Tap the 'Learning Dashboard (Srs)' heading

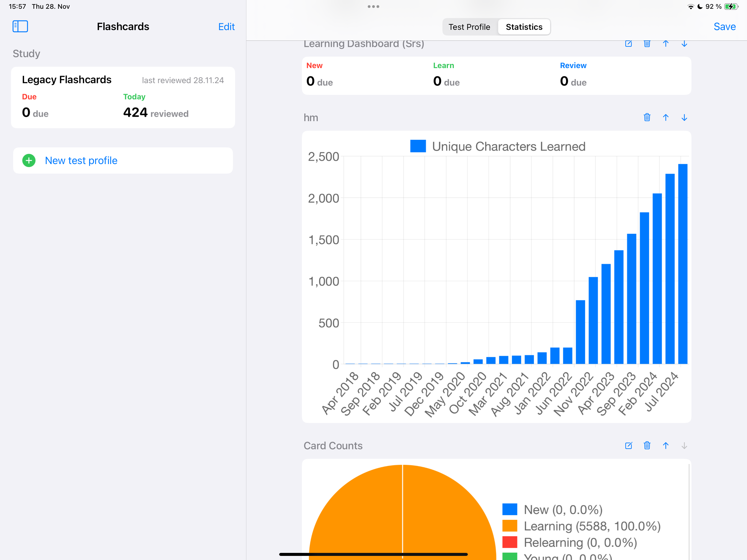tap(364, 44)
